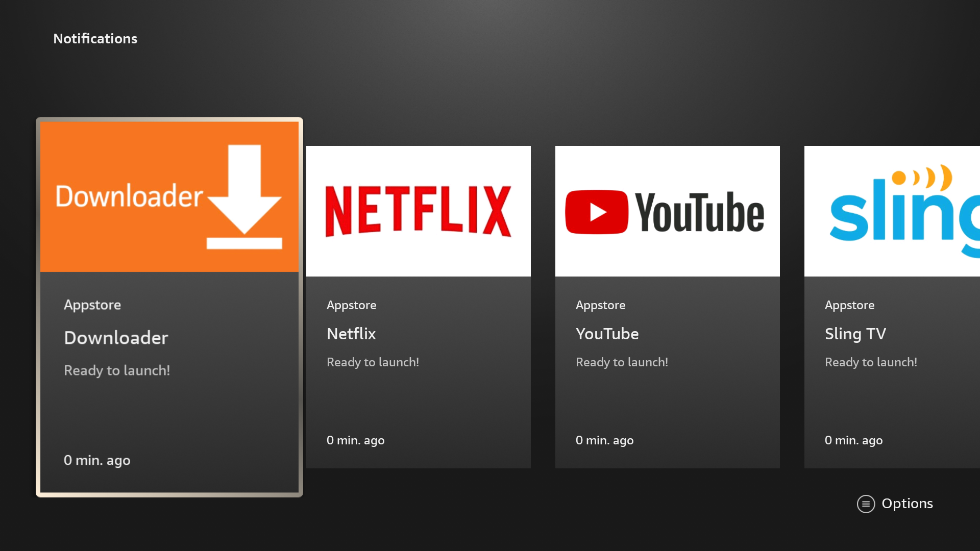Click the 'Ready to launch!' text under Downloader

[x=116, y=370]
